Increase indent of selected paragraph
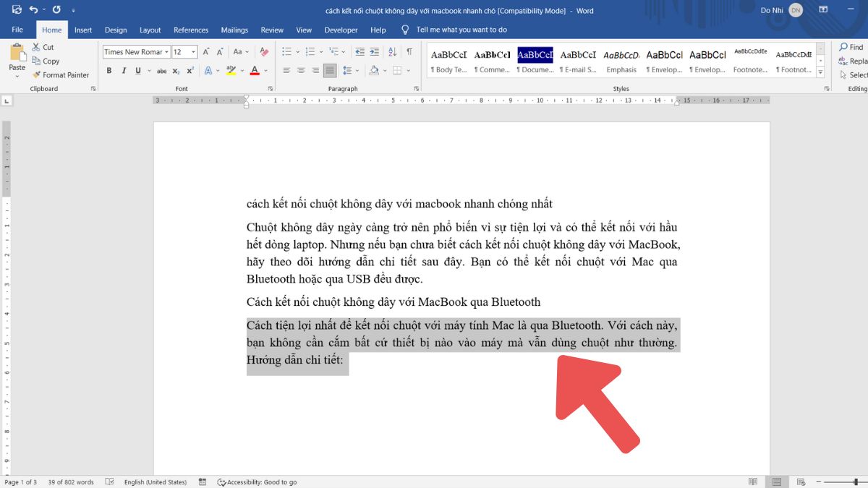This screenshot has height=488, width=868. click(x=374, y=52)
